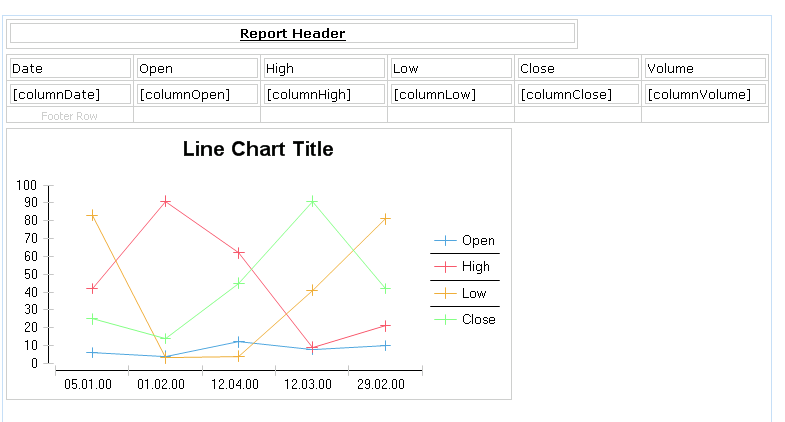Click the High legend entry
The height and width of the screenshot is (422, 785).
pos(462,267)
